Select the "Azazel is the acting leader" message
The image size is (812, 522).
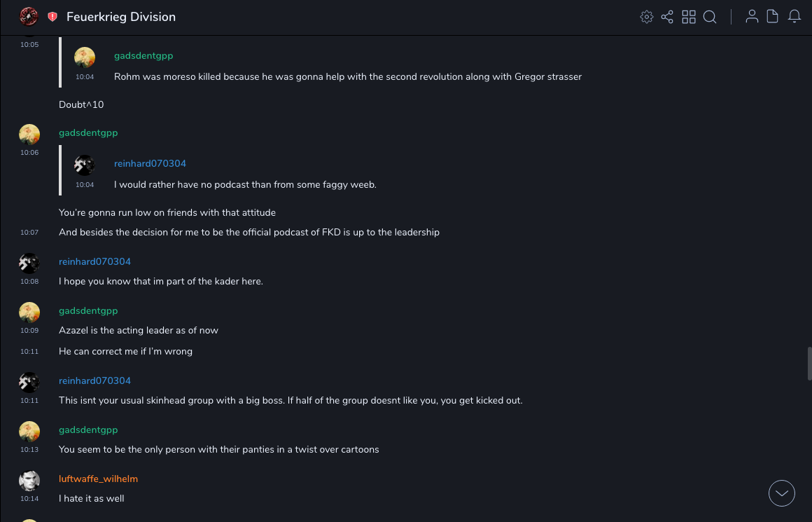coord(139,330)
